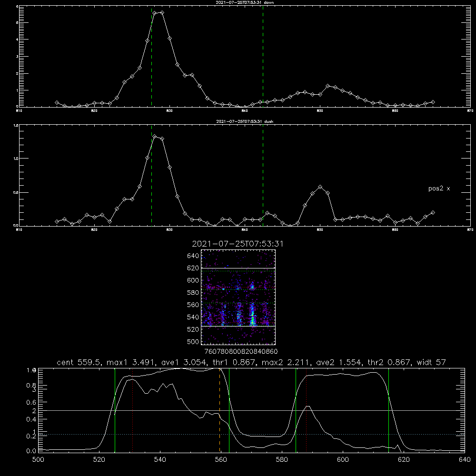476x476 pixels.
Task: Click the 840 x-axis label of dusk plot
Action: [x=245, y=230]
